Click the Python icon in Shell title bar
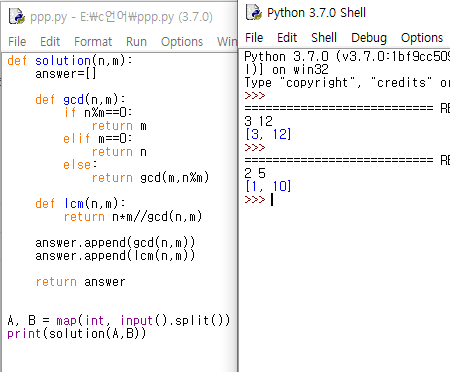The height and width of the screenshot is (372, 450). pyautogui.click(x=254, y=12)
